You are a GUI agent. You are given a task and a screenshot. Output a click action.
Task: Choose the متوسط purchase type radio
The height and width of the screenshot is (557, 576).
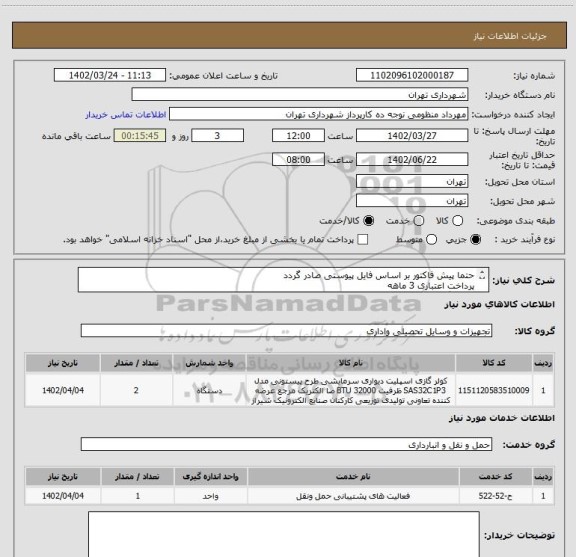[431, 240]
